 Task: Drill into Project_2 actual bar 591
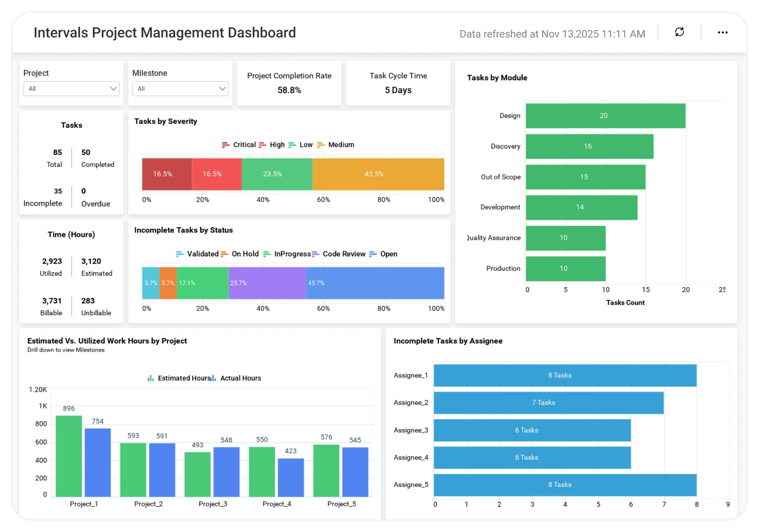coord(162,470)
